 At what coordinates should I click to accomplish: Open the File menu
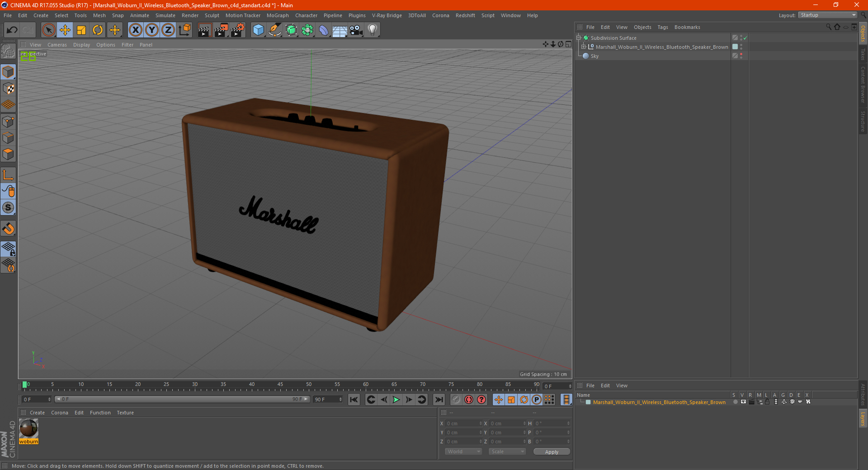click(x=8, y=15)
